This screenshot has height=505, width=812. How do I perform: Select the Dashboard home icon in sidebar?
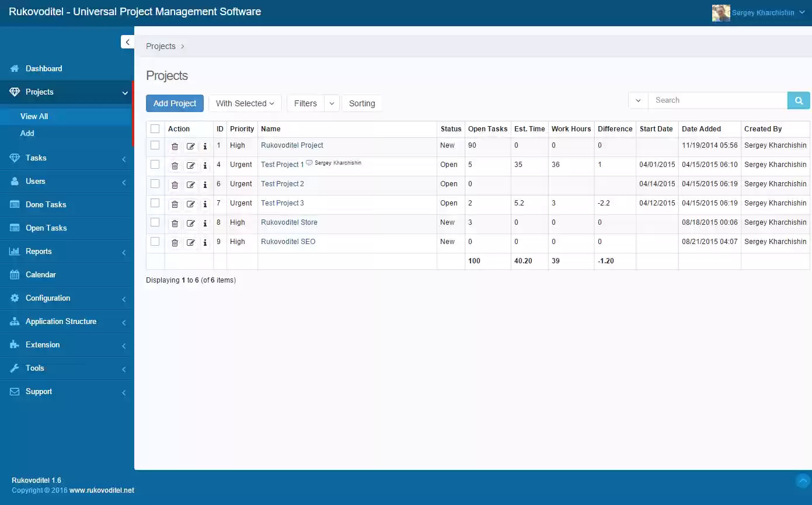[13, 68]
